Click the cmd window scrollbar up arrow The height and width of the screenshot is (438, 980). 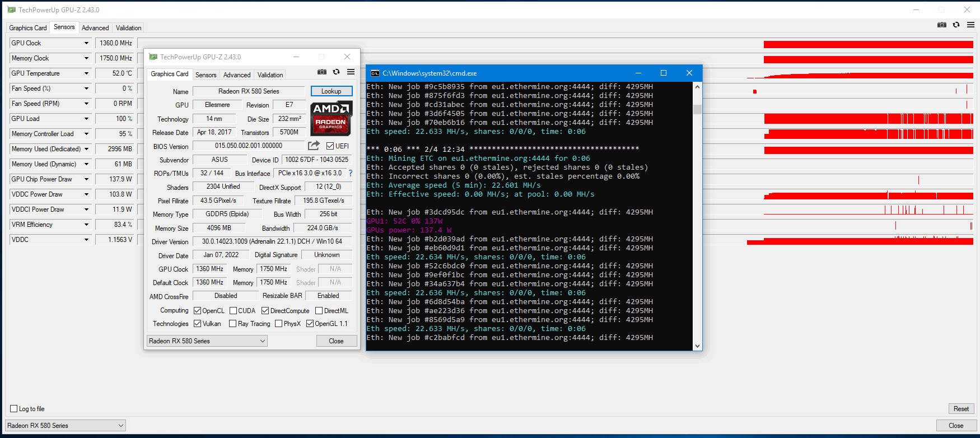coord(697,87)
